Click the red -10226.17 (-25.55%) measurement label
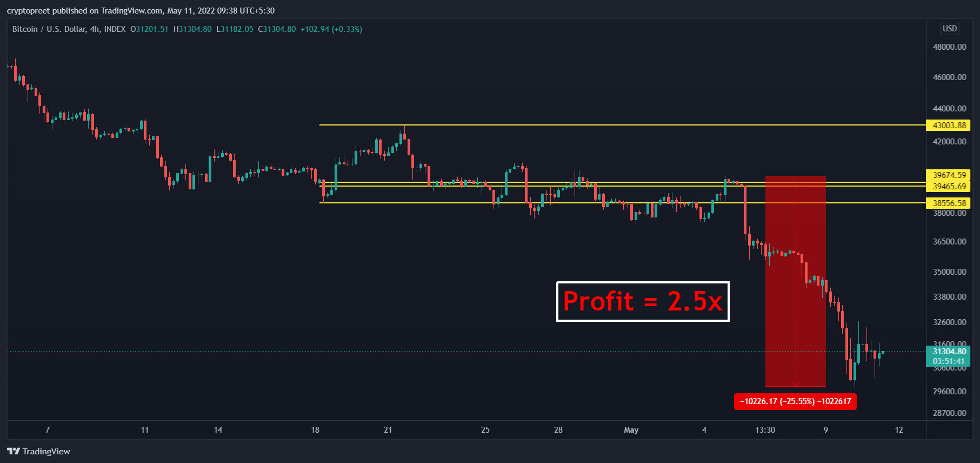This screenshot has width=980, height=463. (795, 401)
